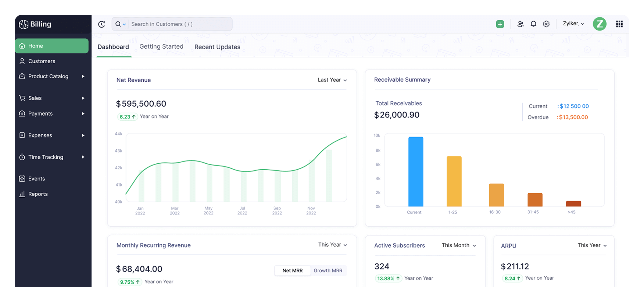
Task: Open Active Subscribers This Month dropdown
Action: click(x=459, y=245)
